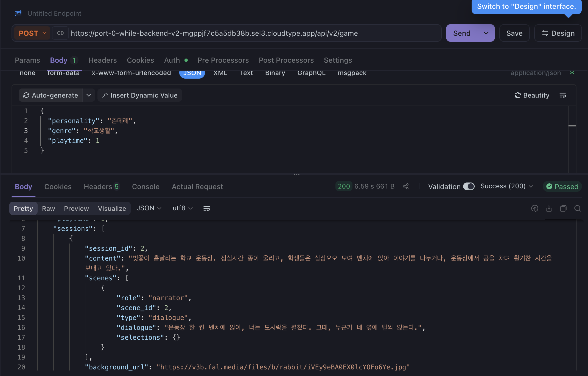Image resolution: width=588 pixels, height=376 pixels.
Task: Save the endpoint
Action: (514, 33)
